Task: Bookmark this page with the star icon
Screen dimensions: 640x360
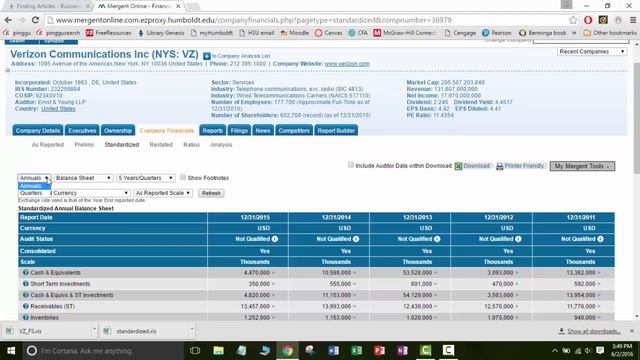Action: (573, 20)
